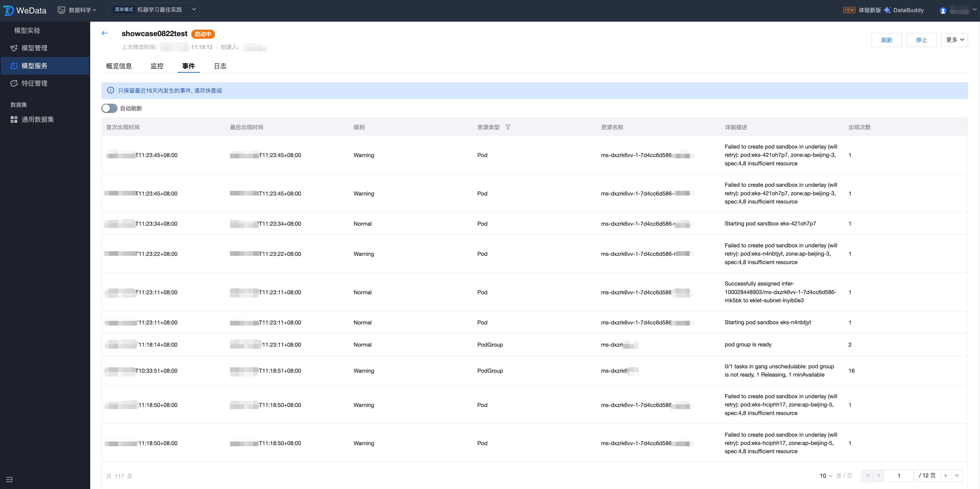Click the 停止 button

pyautogui.click(x=921, y=40)
